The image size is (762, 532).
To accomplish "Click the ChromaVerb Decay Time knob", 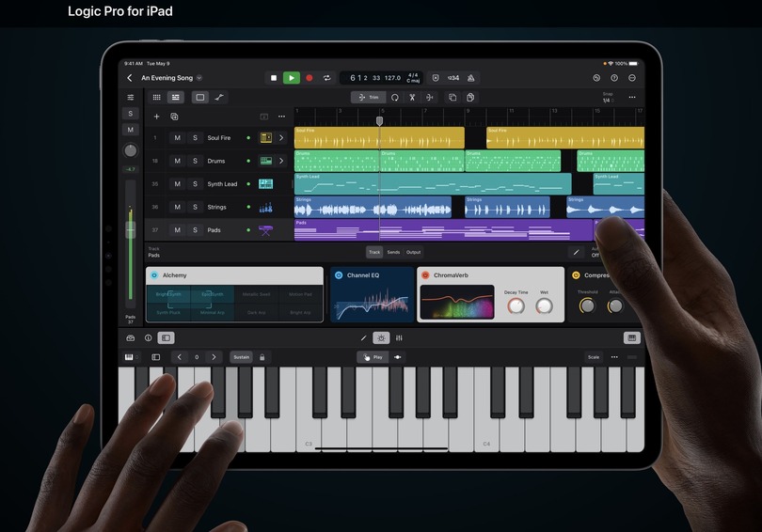I will tap(516, 305).
